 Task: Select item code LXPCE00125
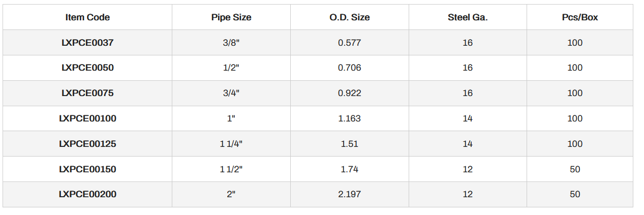[x=87, y=144]
